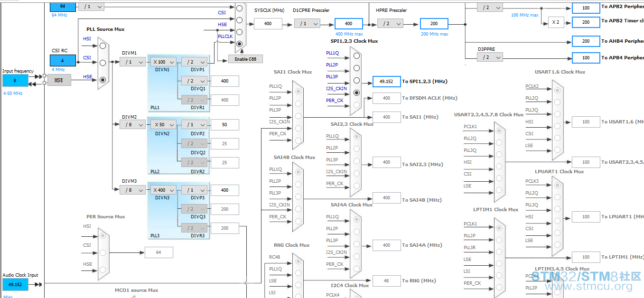Viewport: 644px width, 298px height.
Task: Select HSI radio in PLL Source Mux
Action: [103, 46]
